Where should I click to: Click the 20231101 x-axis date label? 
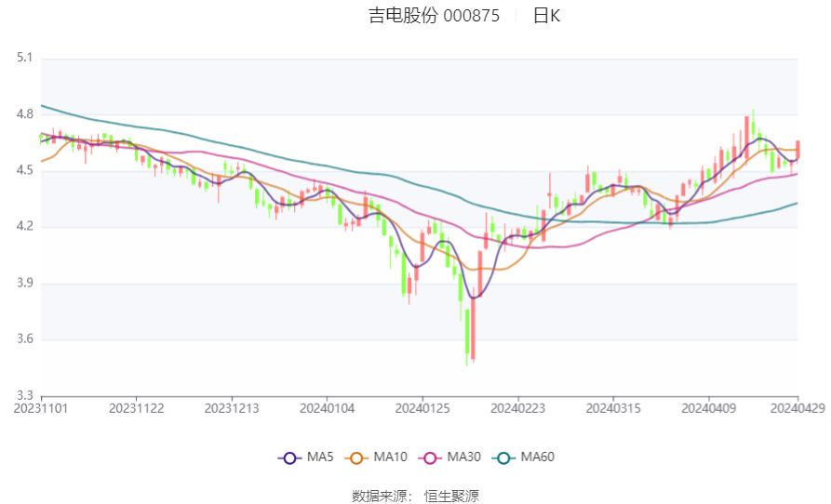(x=42, y=408)
